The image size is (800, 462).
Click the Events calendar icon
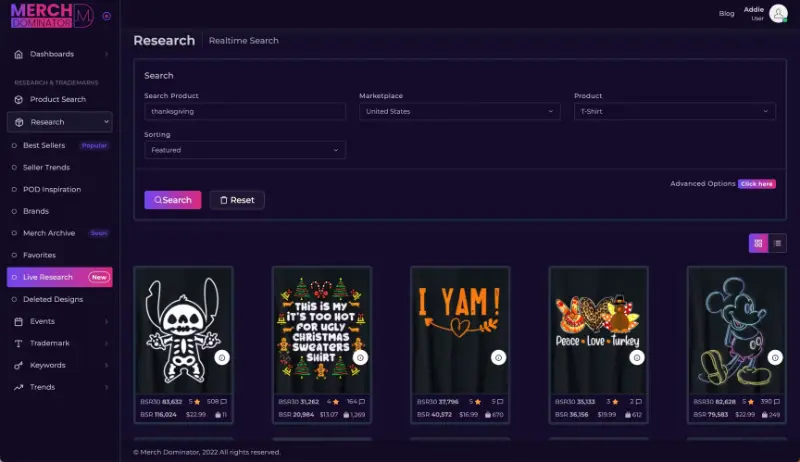(x=18, y=321)
